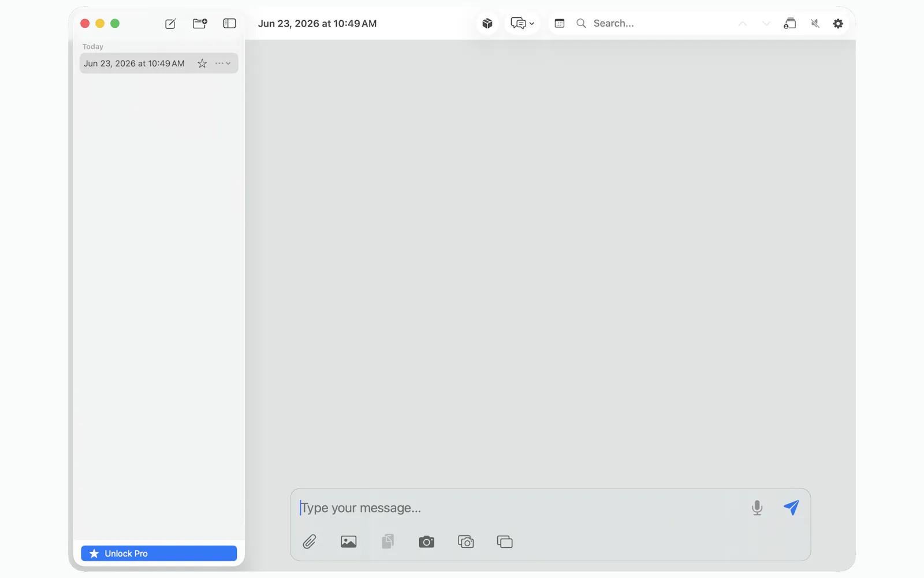The image size is (924, 578).
Task: Paste clipboard contents via clipboard icon
Action: [388, 542]
